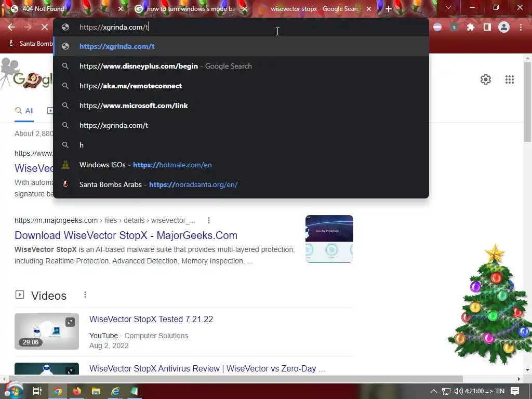Choose the aka.ms/remoteconnect suggestion
The image size is (532, 399).
(x=241, y=86)
